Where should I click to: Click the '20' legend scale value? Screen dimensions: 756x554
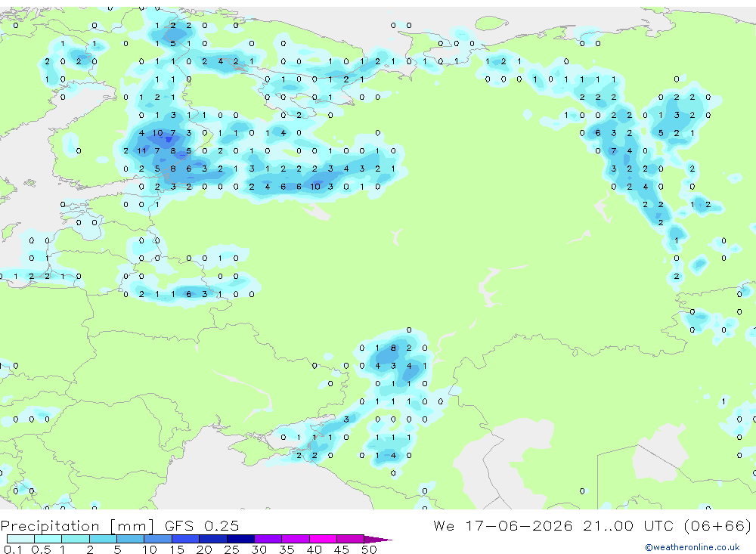point(204,549)
